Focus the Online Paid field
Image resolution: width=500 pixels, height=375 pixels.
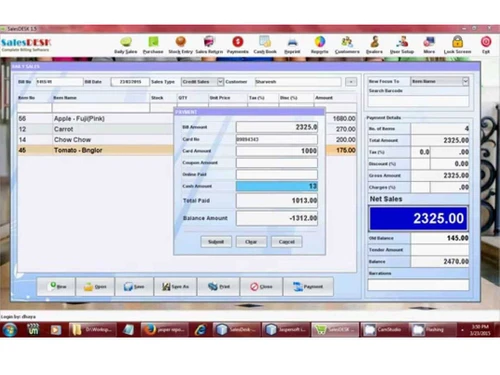point(277,174)
